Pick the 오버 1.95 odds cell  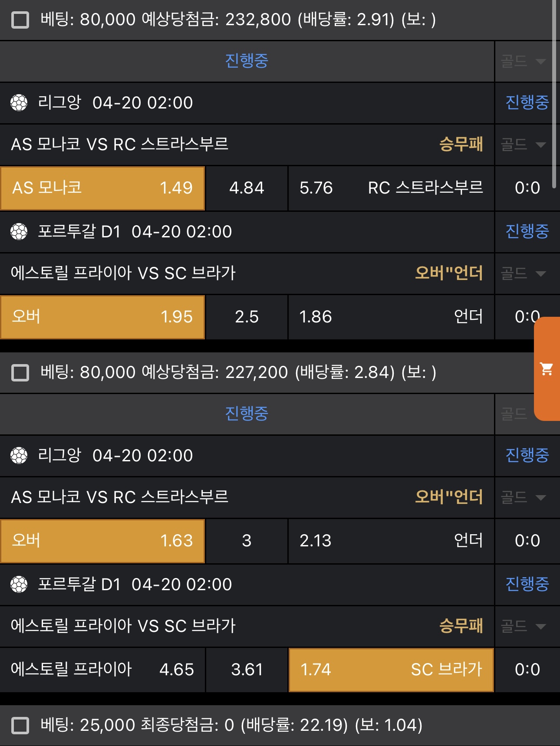pyautogui.click(x=102, y=317)
